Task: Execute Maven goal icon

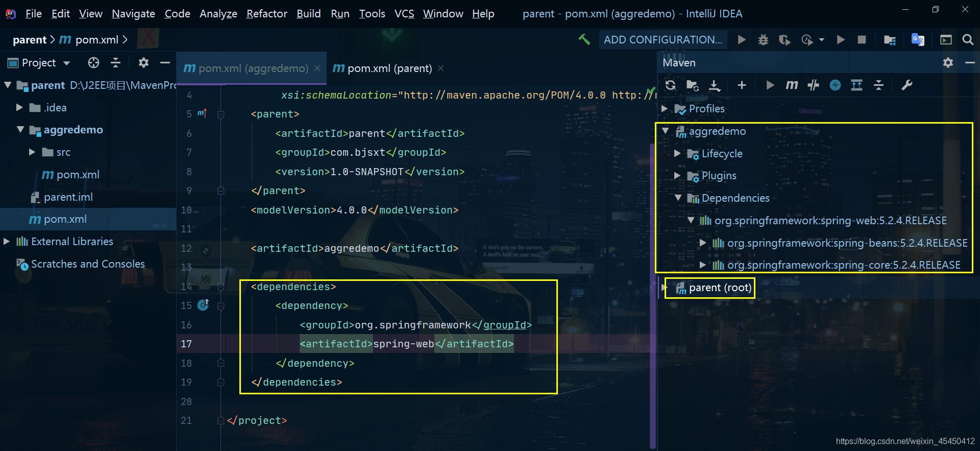Action: point(792,85)
